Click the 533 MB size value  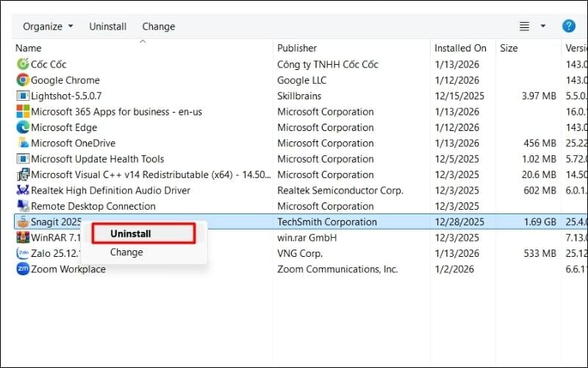(x=539, y=253)
